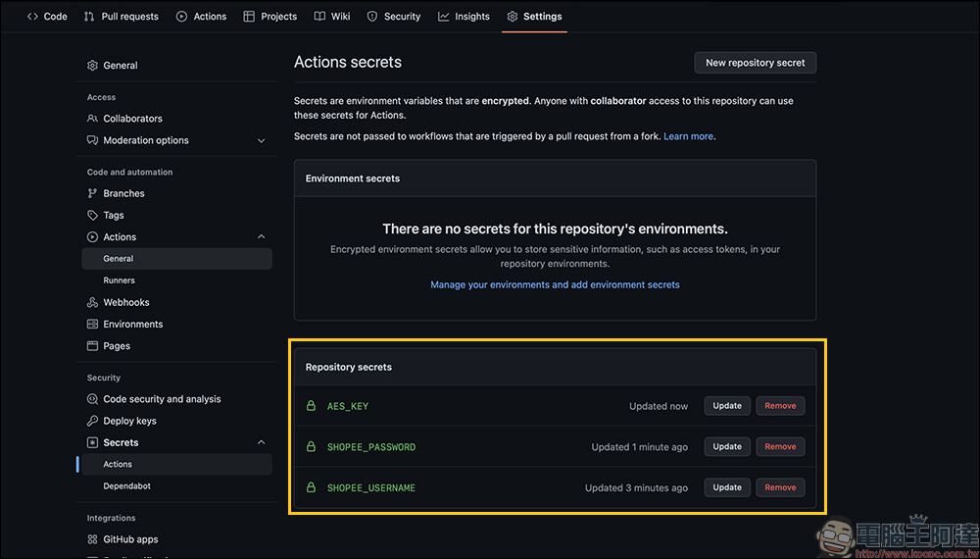Click the Collaborators people icon
Image resolution: width=980 pixels, height=559 pixels.
pyautogui.click(x=93, y=119)
